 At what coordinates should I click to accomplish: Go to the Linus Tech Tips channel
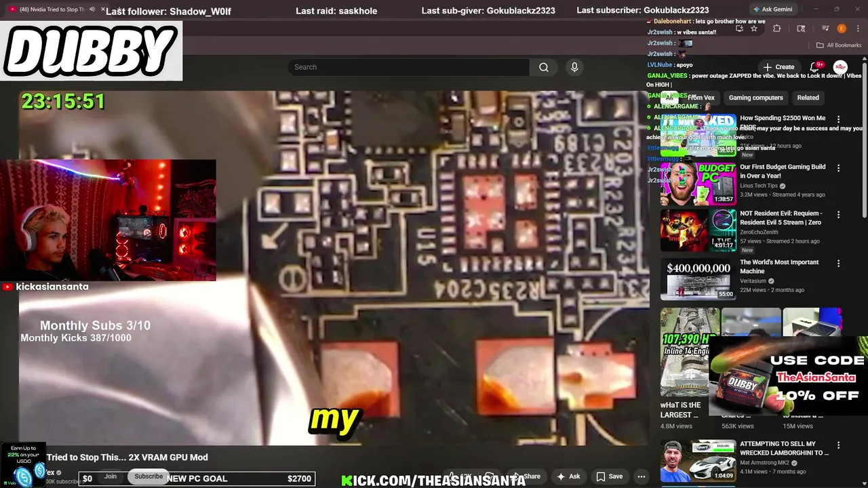(759, 186)
